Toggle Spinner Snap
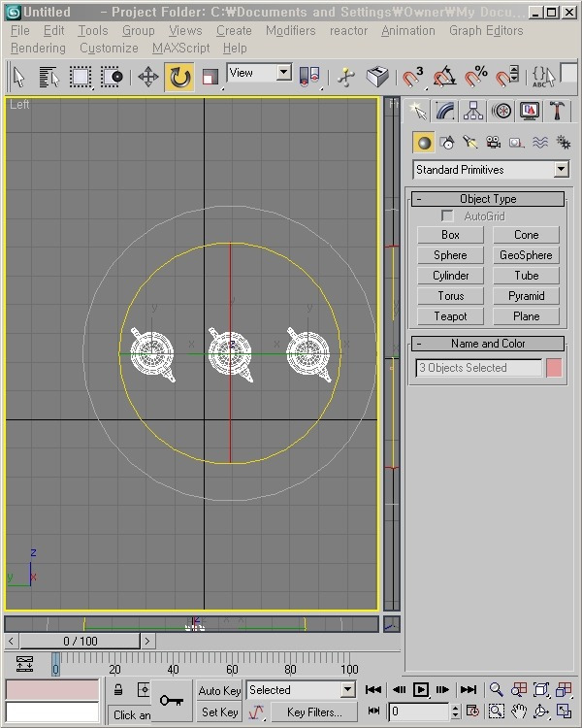The width and height of the screenshot is (582, 728). click(x=506, y=77)
